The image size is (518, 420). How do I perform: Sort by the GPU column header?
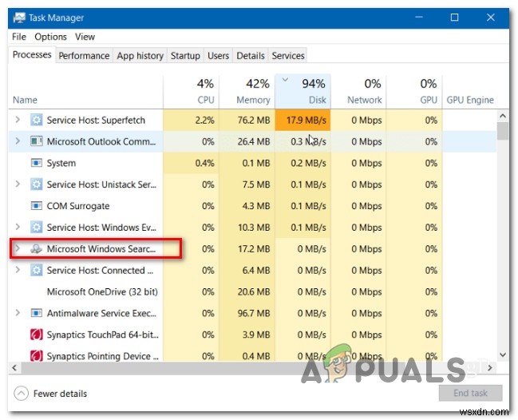(x=414, y=92)
